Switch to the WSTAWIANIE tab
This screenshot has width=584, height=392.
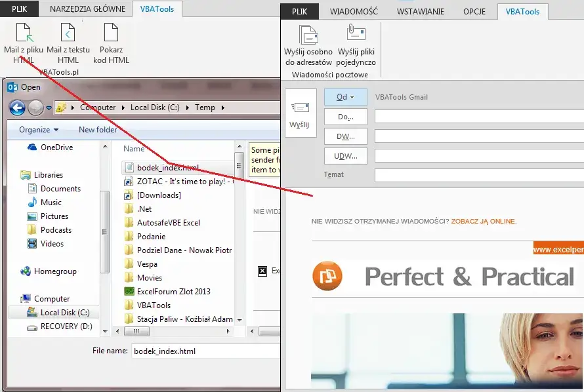(x=420, y=11)
